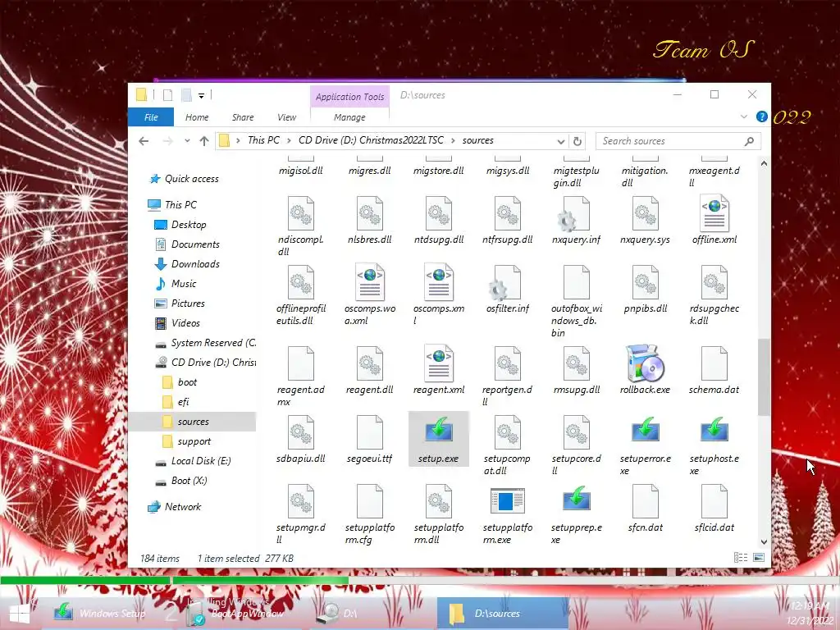Switch to large icons view in status bar

(x=759, y=558)
